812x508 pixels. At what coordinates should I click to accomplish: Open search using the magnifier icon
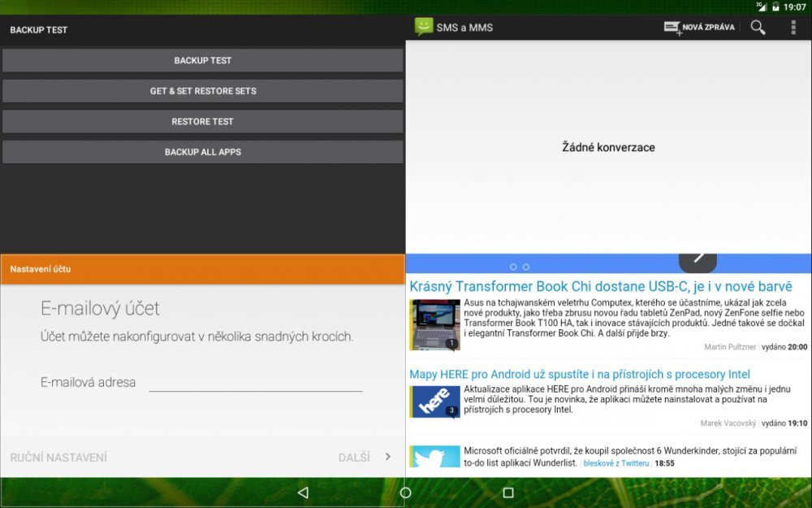(757, 27)
